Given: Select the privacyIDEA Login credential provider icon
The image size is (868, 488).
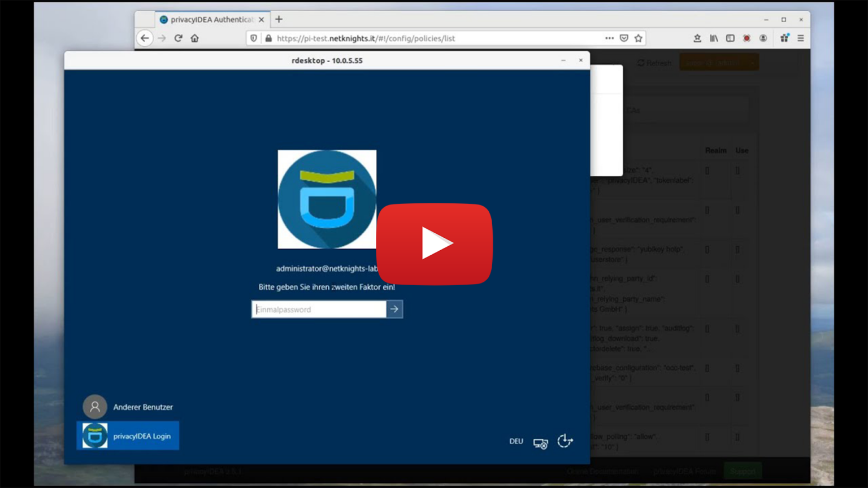Looking at the screenshot, I should (x=95, y=435).
